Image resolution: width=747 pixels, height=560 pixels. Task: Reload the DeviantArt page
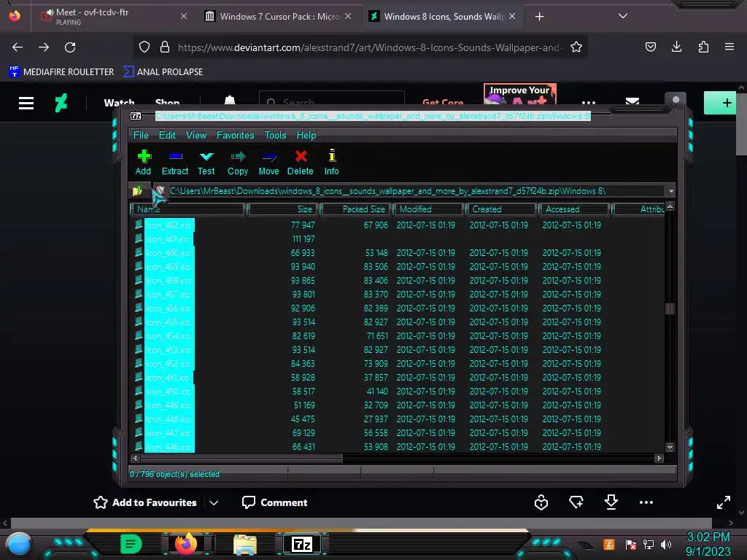(x=70, y=47)
